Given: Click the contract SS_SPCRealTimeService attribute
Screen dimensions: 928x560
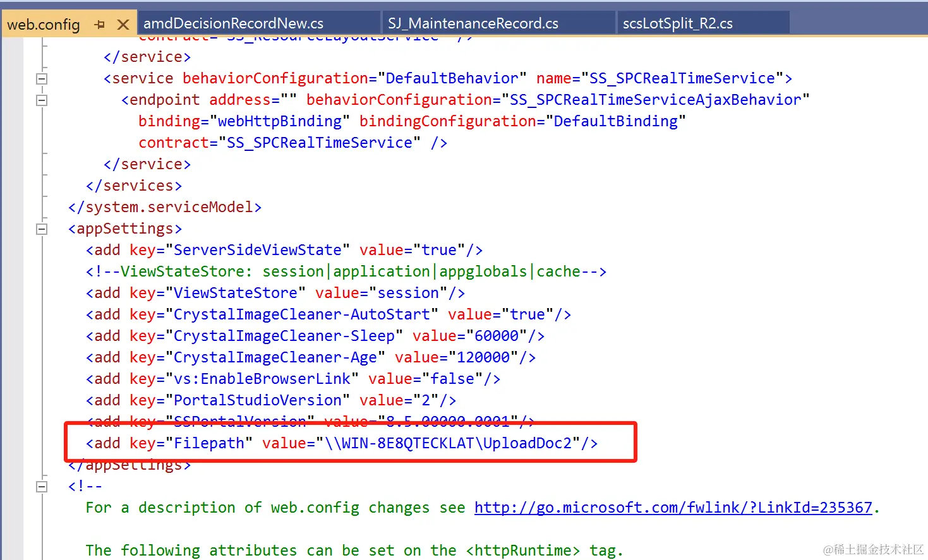Looking at the screenshot, I should [280, 143].
